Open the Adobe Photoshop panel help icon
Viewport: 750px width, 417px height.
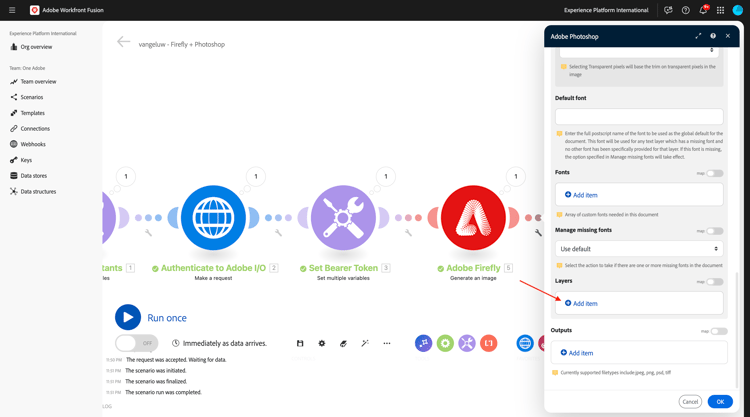tap(713, 36)
